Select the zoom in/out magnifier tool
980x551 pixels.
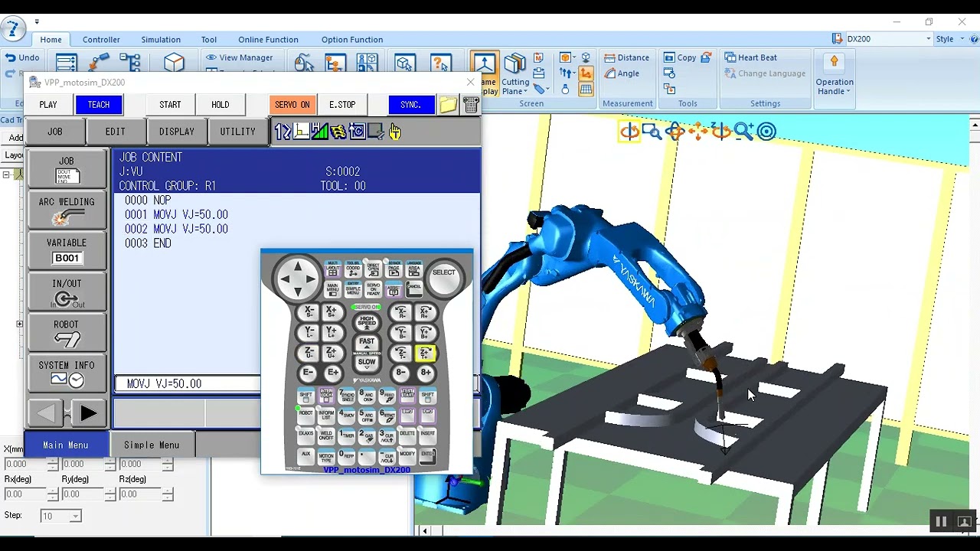(743, 132)
